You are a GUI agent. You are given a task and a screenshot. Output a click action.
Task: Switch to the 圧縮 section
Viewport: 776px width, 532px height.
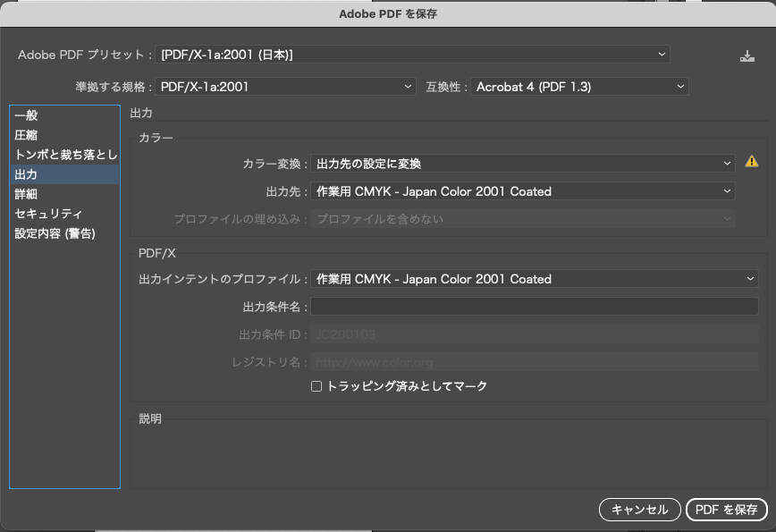[27, 135]
